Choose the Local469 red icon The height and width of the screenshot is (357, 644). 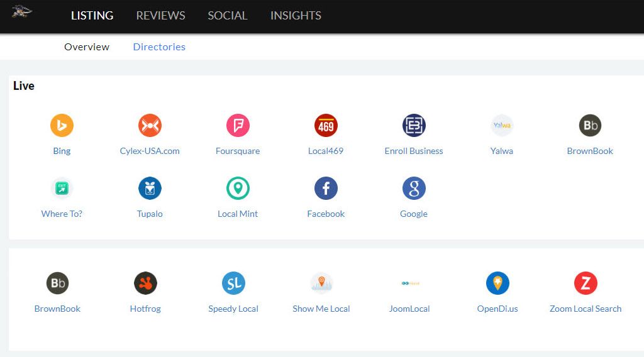[326, 125]
